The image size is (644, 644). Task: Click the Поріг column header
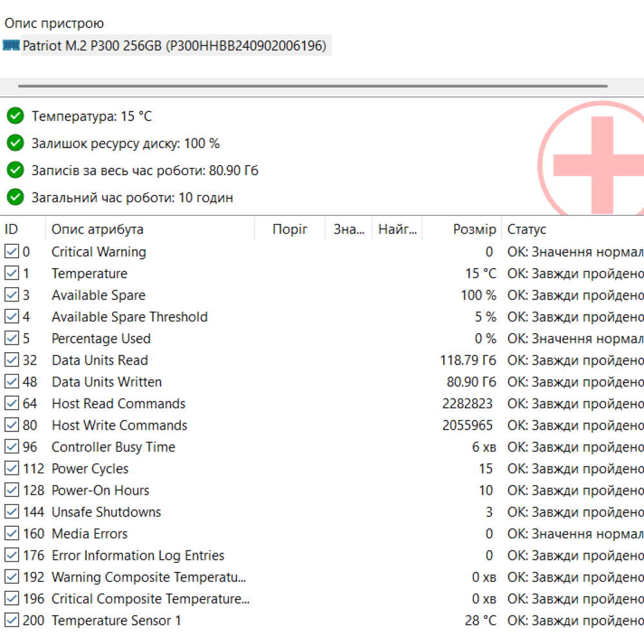(x=290, y=229)
